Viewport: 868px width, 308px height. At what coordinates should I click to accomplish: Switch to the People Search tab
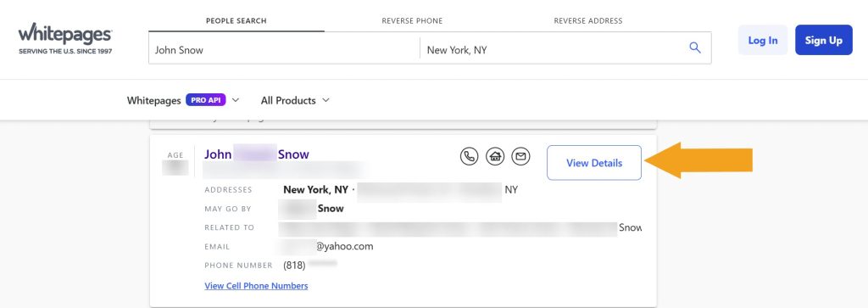(x=236, y=21)
